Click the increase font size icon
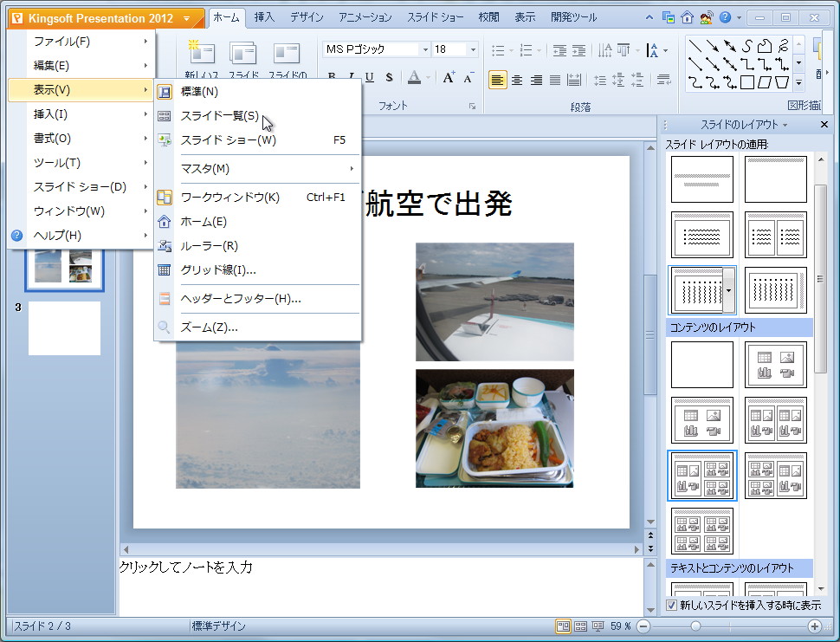The image size is (840, 642). tap(449, 77)
